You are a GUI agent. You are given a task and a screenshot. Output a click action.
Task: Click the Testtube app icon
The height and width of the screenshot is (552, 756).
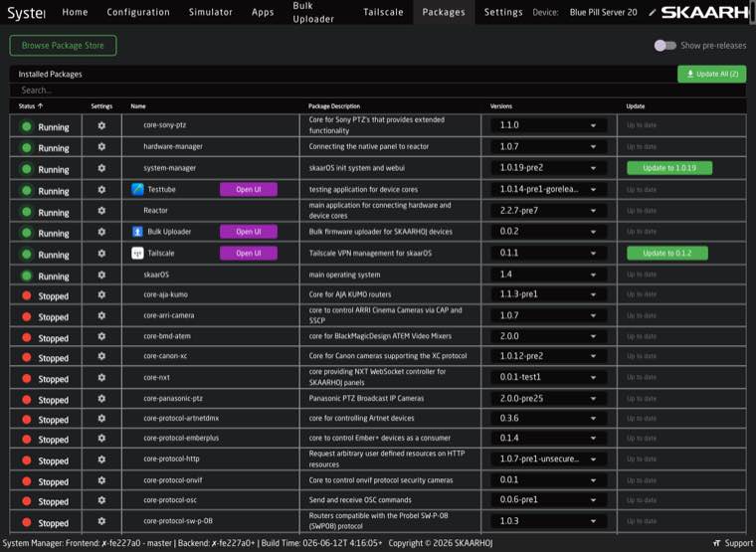pyautogui.click(x=137, y=189)
